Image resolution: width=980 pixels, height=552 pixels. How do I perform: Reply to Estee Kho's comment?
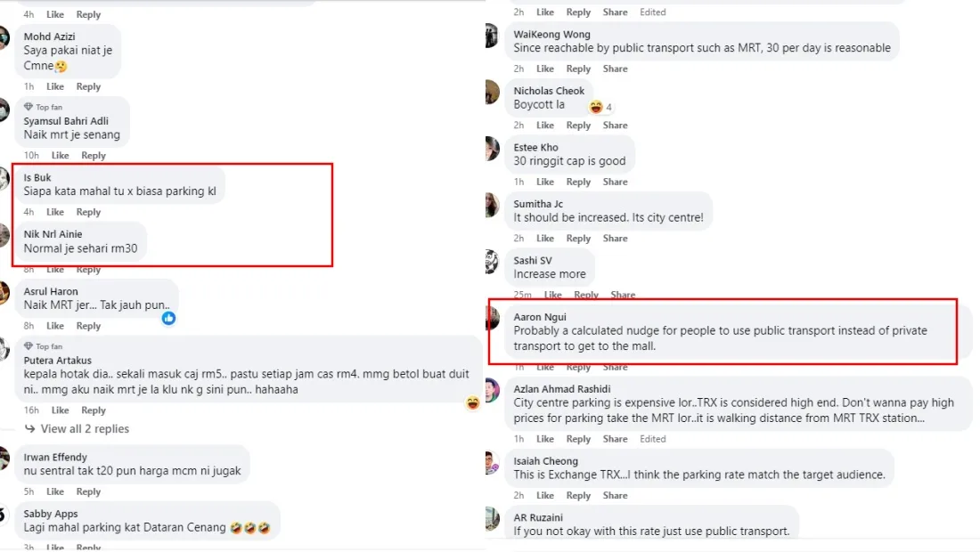tap(578, 182)
